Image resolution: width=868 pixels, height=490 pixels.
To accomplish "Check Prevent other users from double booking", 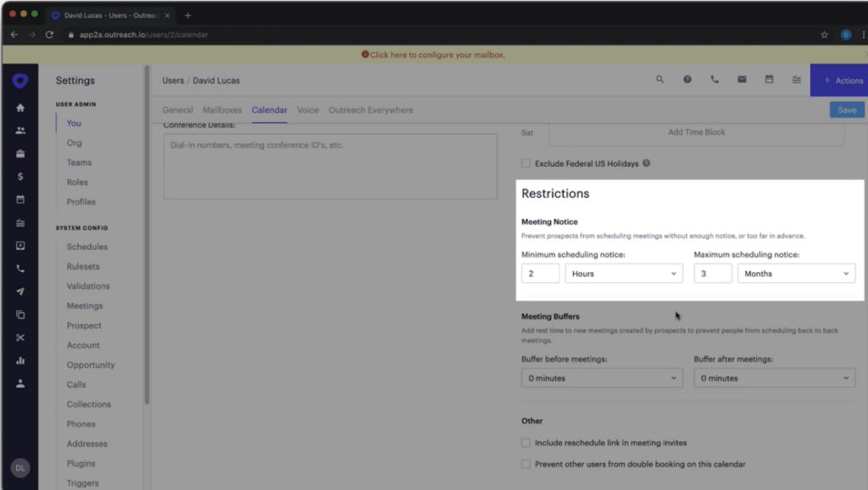I will click(526, 464).
